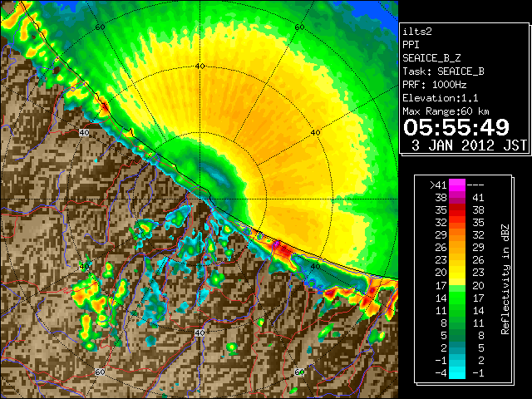Click the '-4' legend value

pos(441,373)
